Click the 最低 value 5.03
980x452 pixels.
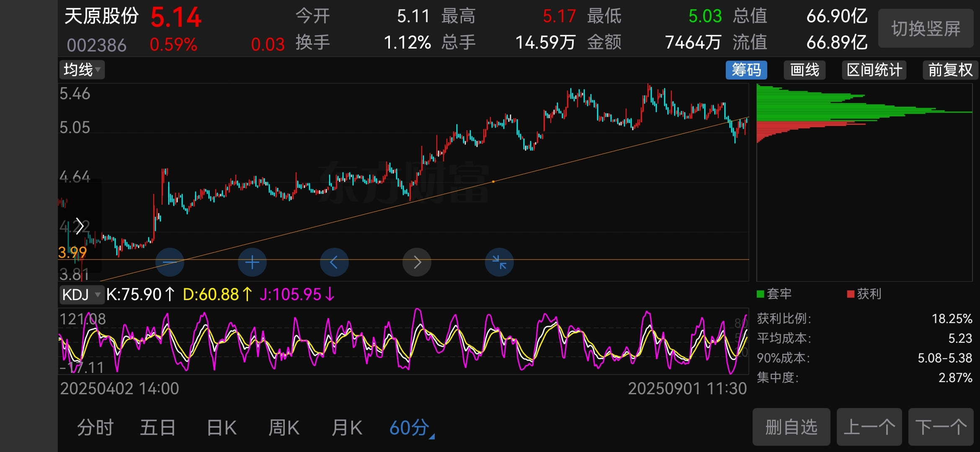click(x=705, y=16)
